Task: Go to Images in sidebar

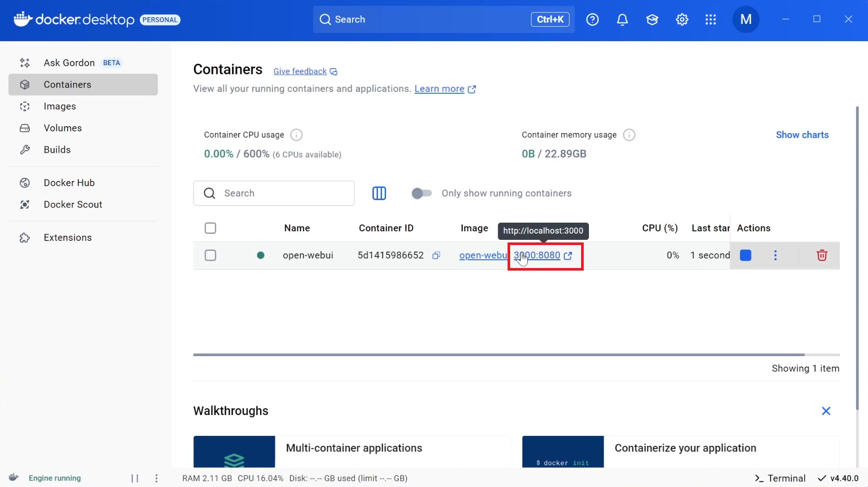Action: pos(59,106)
